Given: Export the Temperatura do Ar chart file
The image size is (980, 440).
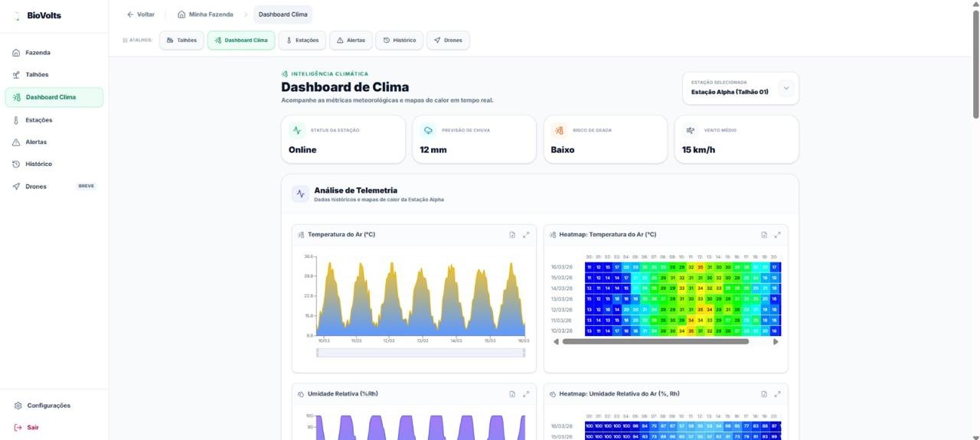Looking at the screenshot, I should (x=512, y=235).
